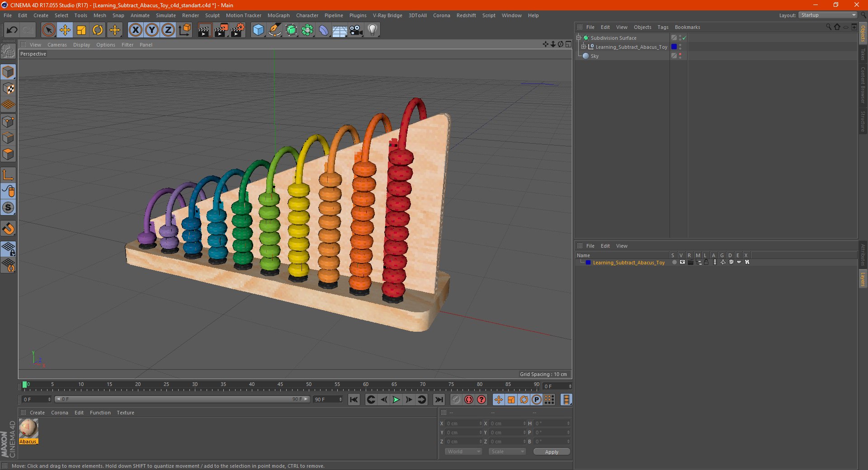Select the Scale tool
Image resolution: width=868 pixels, height=470 pixels.
point(81,30)
